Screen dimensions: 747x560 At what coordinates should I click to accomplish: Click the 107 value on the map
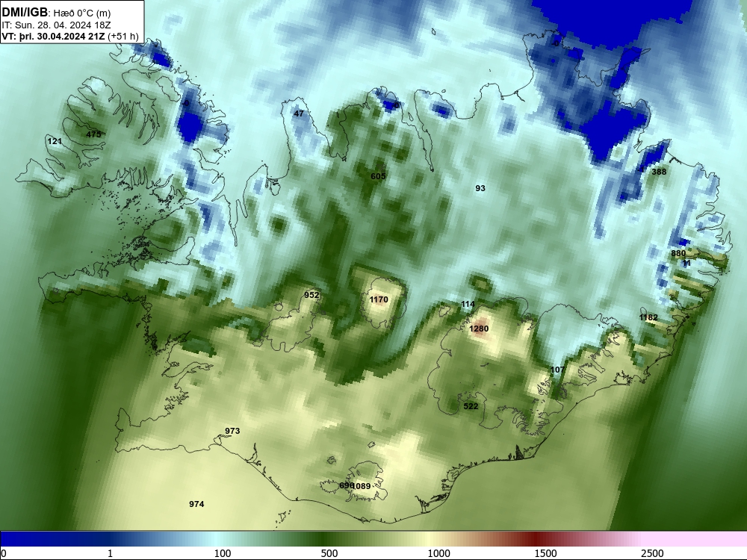[557, 370]
